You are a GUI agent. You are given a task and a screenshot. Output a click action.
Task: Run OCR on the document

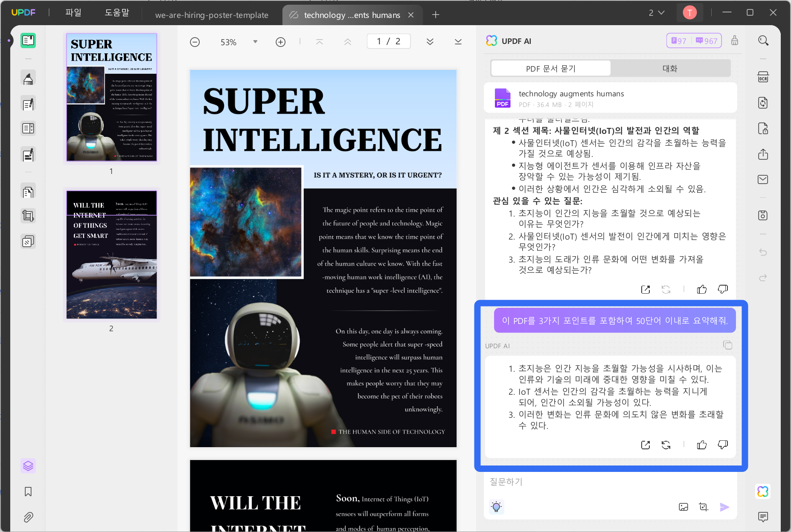(x=763, y=77)
